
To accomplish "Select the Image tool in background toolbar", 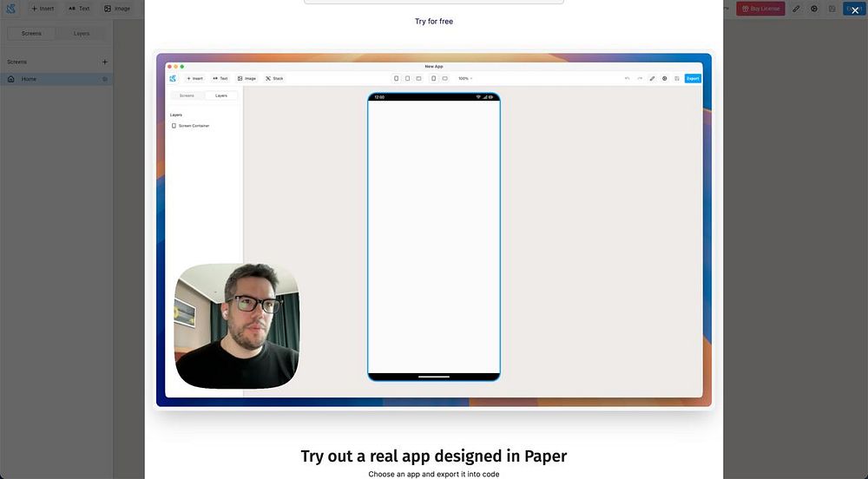I will (117, 9).
